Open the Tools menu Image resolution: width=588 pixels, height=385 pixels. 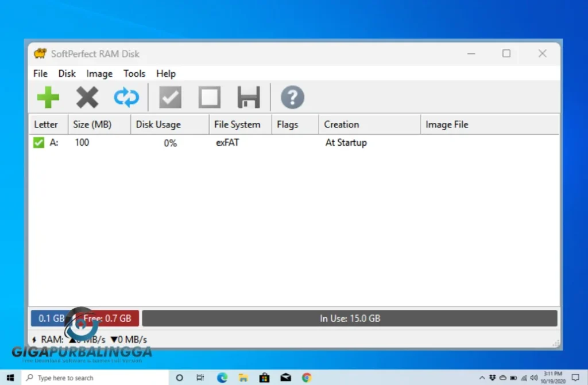pyautogui.click(x=134, y=73)
